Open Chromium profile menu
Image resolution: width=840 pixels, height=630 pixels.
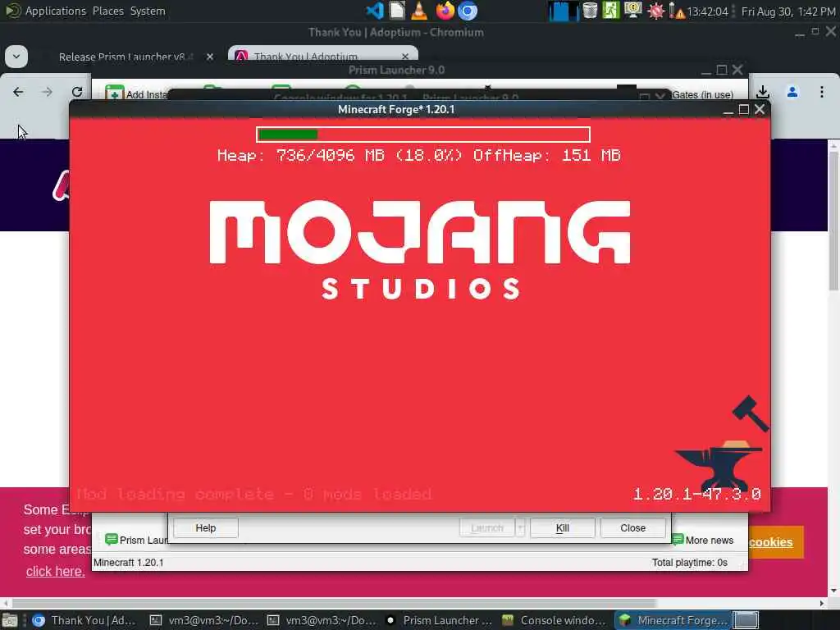point(792,92)
